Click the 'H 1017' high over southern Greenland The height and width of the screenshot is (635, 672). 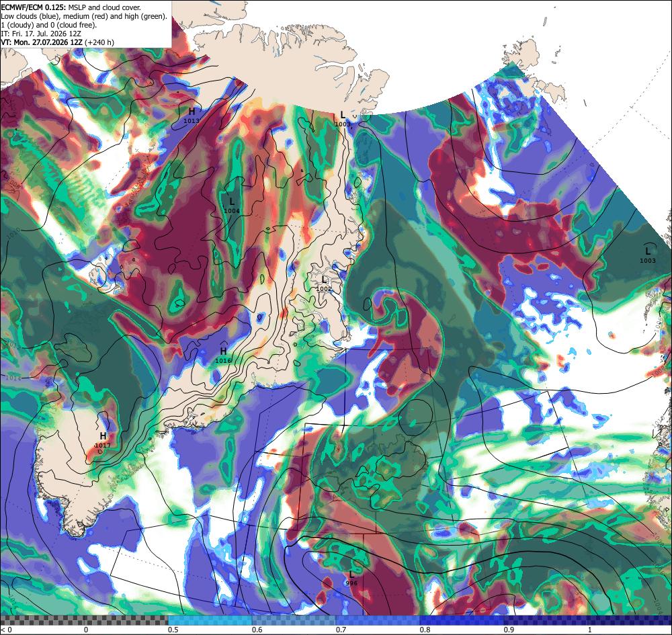pyautogui.click(x=103, y=440)
